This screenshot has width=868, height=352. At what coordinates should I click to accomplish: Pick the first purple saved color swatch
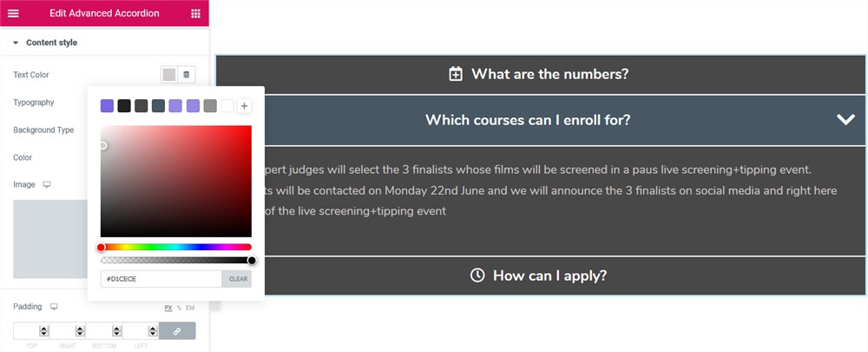[107, 105]
